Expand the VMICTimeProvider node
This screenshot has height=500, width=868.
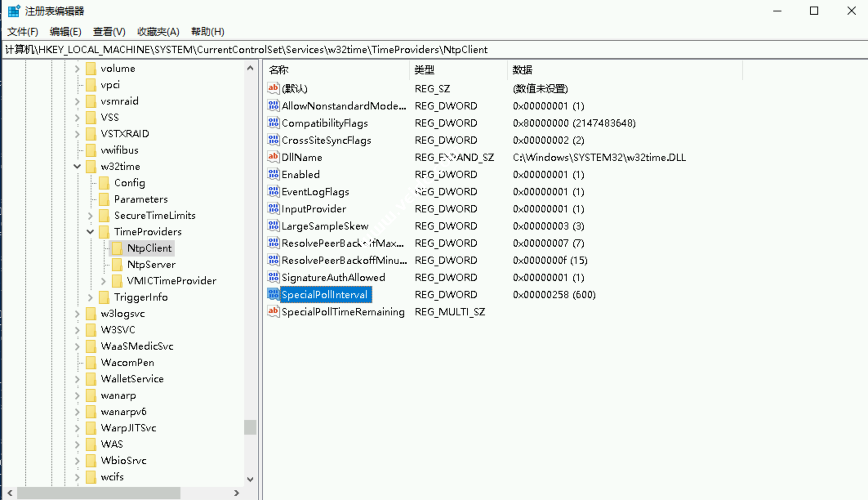coord(103,281)
